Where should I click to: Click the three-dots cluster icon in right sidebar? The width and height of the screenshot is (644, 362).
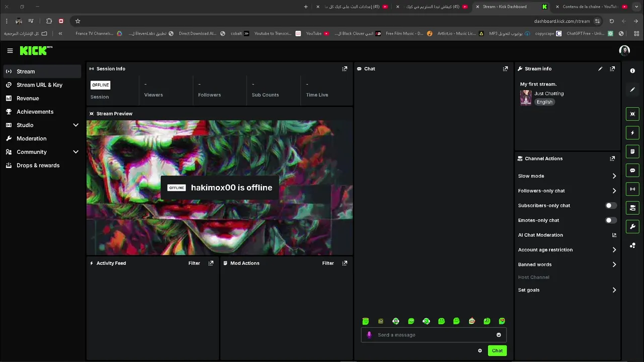point(632,245)
